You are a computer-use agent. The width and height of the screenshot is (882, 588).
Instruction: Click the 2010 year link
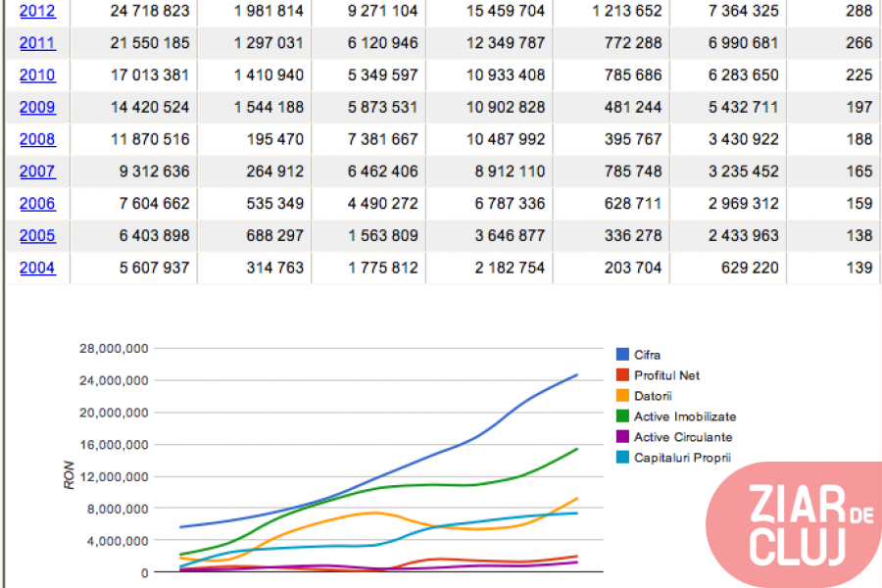[x=37, y=75]
